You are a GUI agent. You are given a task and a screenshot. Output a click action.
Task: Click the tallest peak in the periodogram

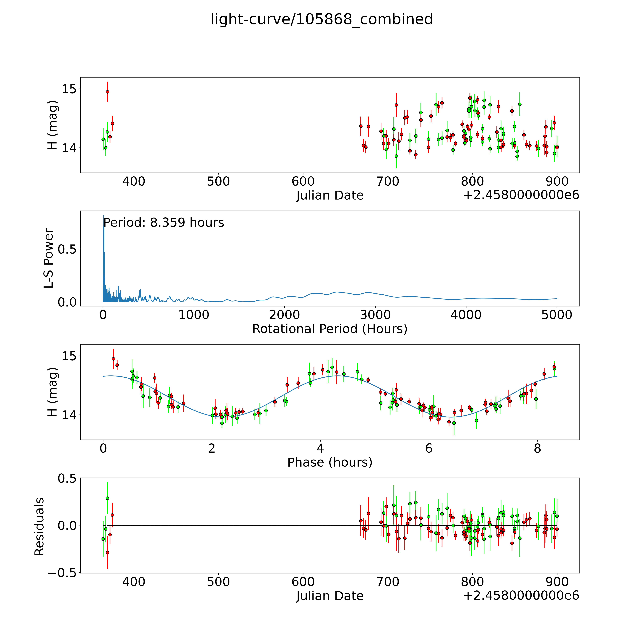(x=104, y=216)
